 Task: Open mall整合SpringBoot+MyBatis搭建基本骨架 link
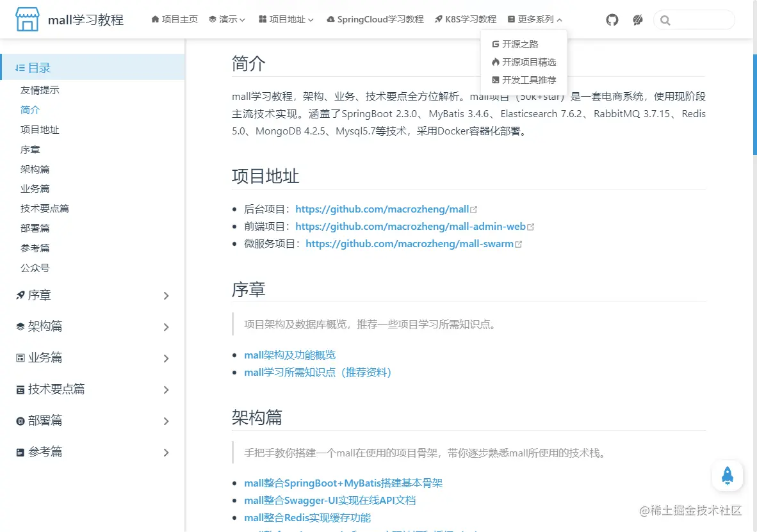click(x=343, y=483)
